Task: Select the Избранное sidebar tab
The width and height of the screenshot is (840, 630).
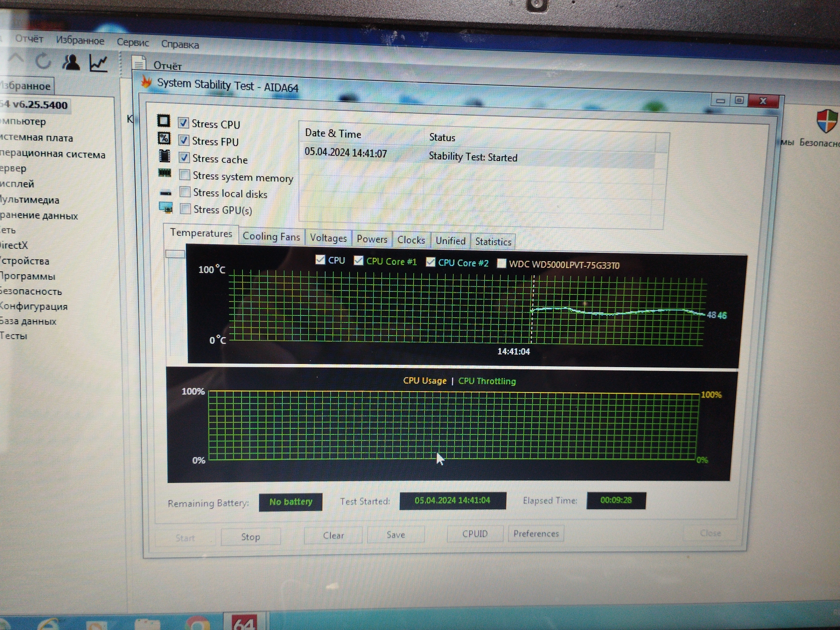Action: pos(26,86)
